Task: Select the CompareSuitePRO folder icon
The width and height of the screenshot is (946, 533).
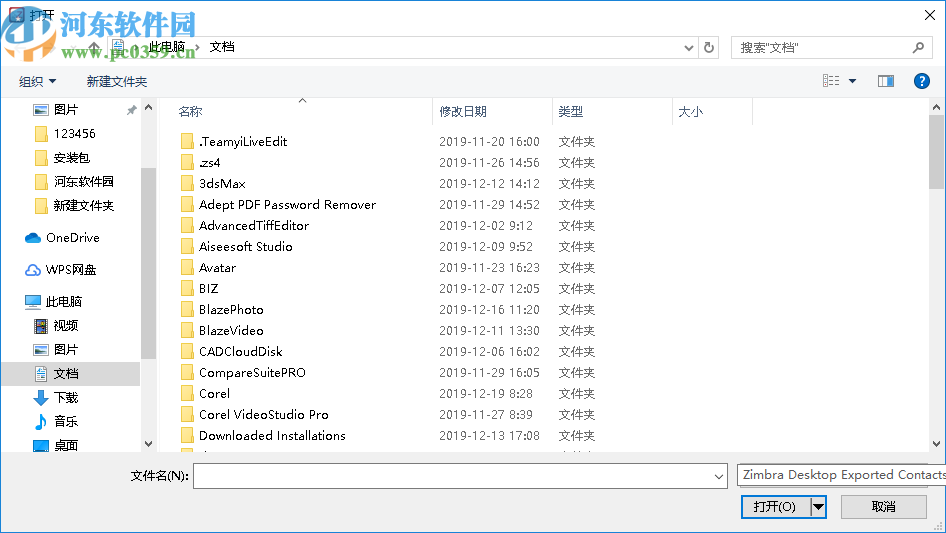Action: click(187, 372)
